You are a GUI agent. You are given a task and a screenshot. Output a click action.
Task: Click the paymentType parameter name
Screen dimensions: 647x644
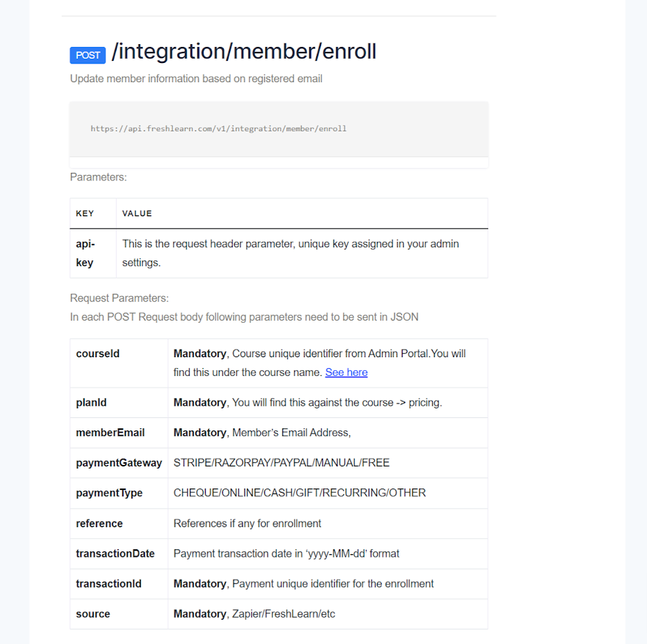[109, 493]
